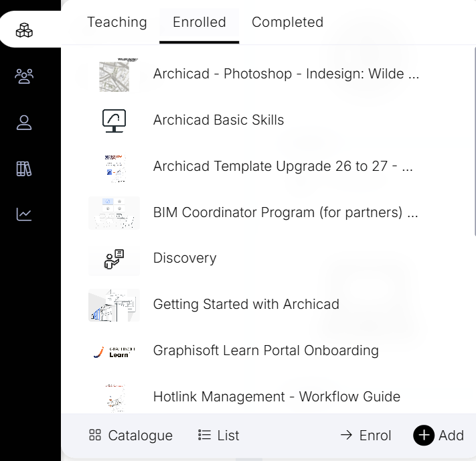Click the plus Add icon
Viewport: 476px width, 461px height.
[423, 436]
